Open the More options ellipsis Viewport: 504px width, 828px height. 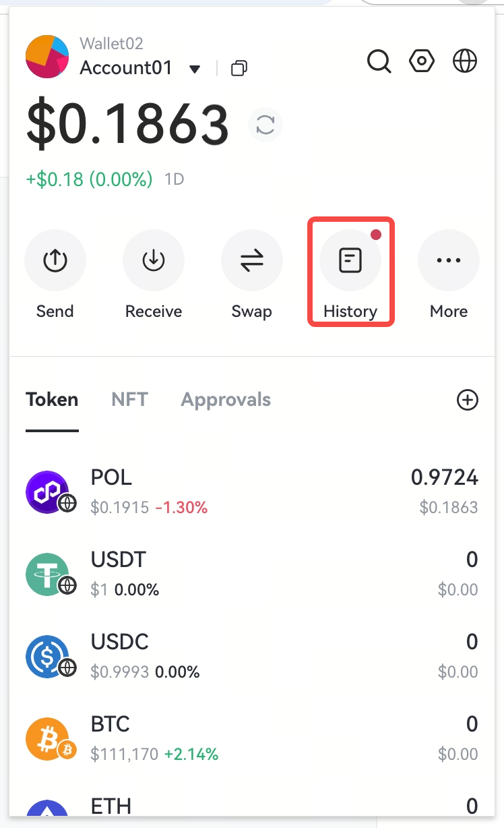coord(449,261)
